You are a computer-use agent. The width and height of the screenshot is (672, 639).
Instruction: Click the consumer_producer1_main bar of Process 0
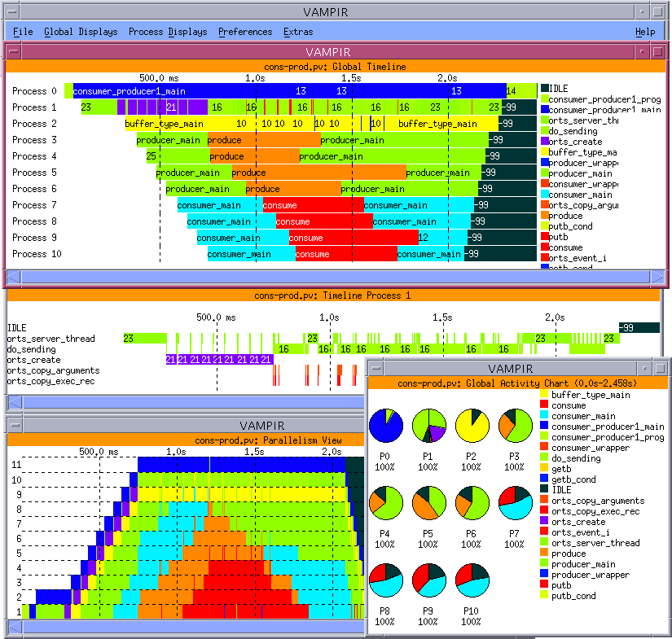(290, 91)
